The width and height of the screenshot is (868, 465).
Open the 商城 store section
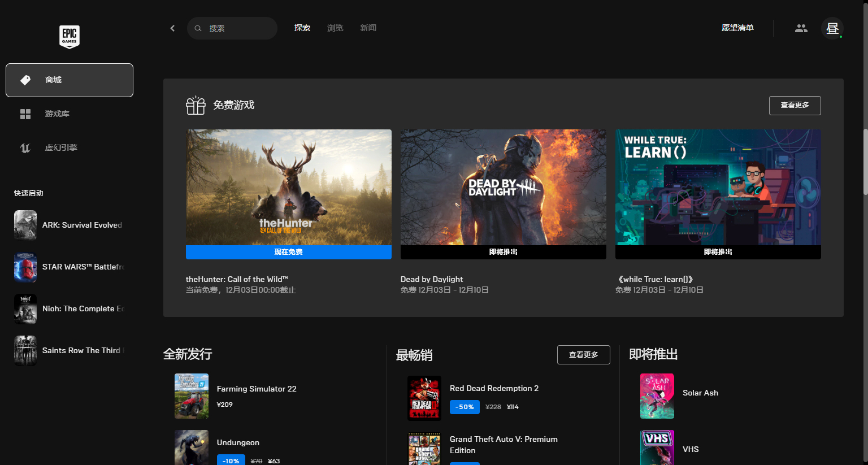70,80
